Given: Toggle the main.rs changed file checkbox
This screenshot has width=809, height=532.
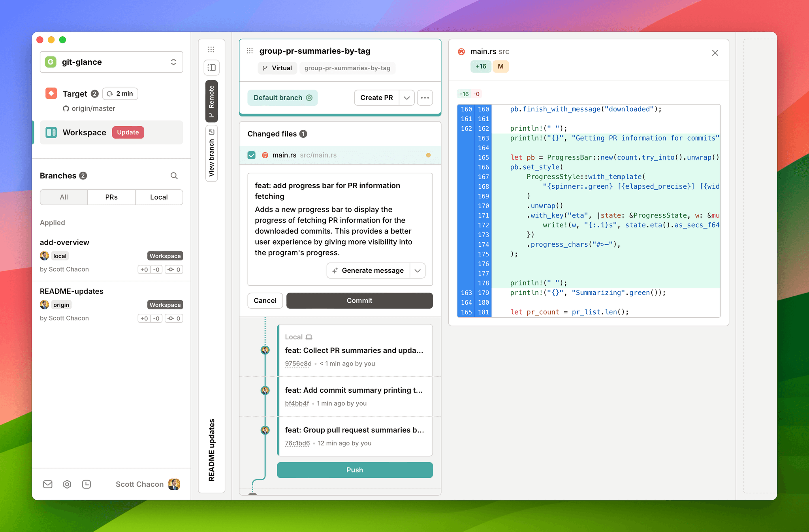Looking at the screenshot, I should [252, 155].
